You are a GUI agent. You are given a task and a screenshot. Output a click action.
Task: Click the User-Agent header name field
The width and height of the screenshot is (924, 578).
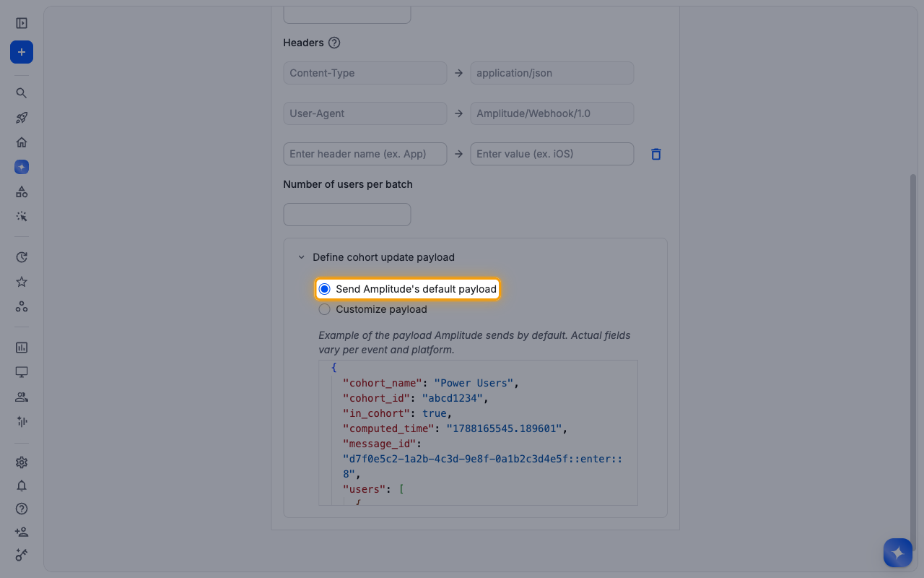(365, 113)
